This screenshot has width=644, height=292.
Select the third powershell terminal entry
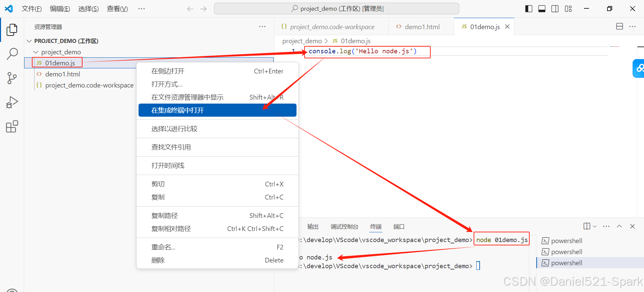point(590,263)
